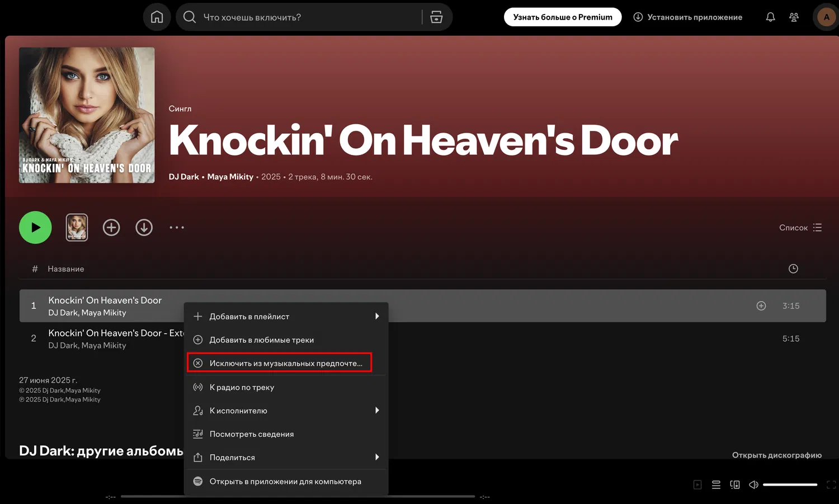Viewport: 839px width, 504px height.
Task: Click the magnifier search icon
Action: [x=190, y=17]
